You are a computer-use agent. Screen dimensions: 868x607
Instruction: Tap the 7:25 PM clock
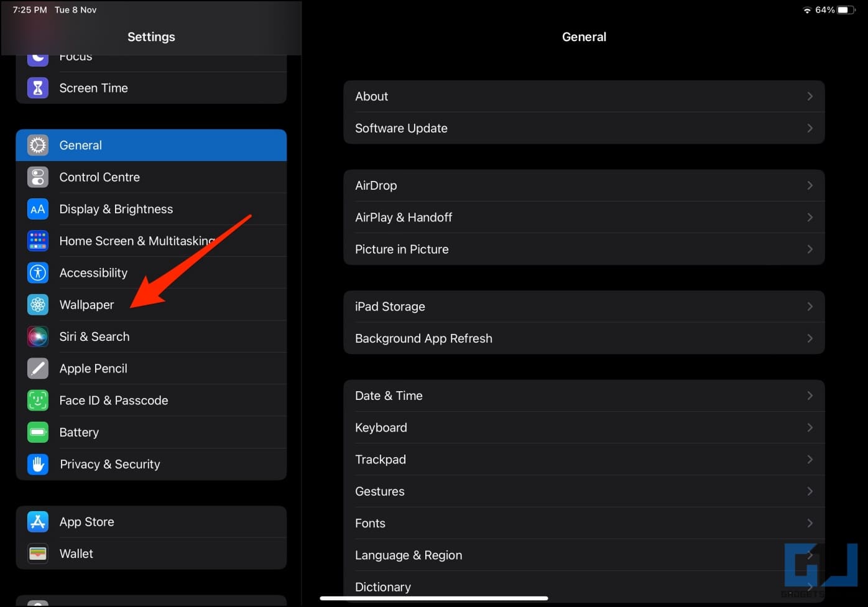30,10
